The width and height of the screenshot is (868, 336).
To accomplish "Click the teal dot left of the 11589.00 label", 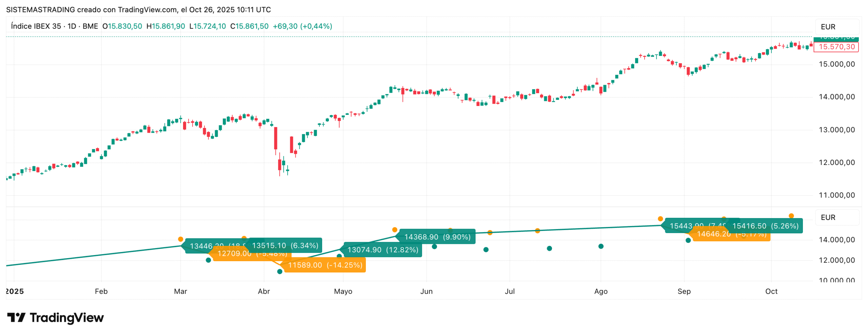I will (x=280, y=271).
